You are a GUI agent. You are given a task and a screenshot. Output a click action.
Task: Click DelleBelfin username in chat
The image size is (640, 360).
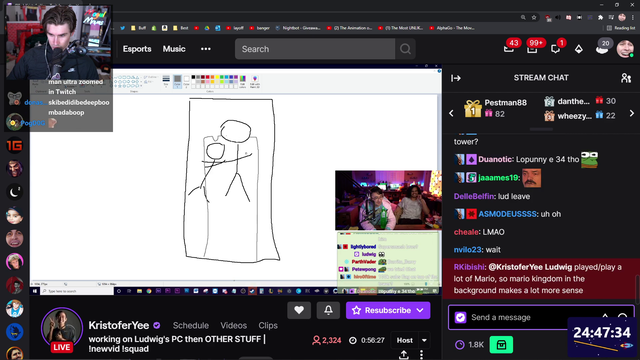[473, 196]
